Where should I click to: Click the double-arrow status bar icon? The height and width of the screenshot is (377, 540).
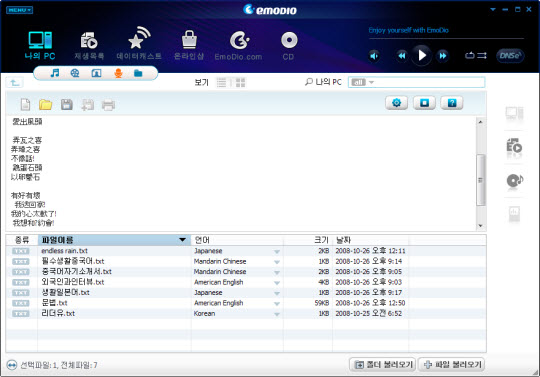point(12,365)
